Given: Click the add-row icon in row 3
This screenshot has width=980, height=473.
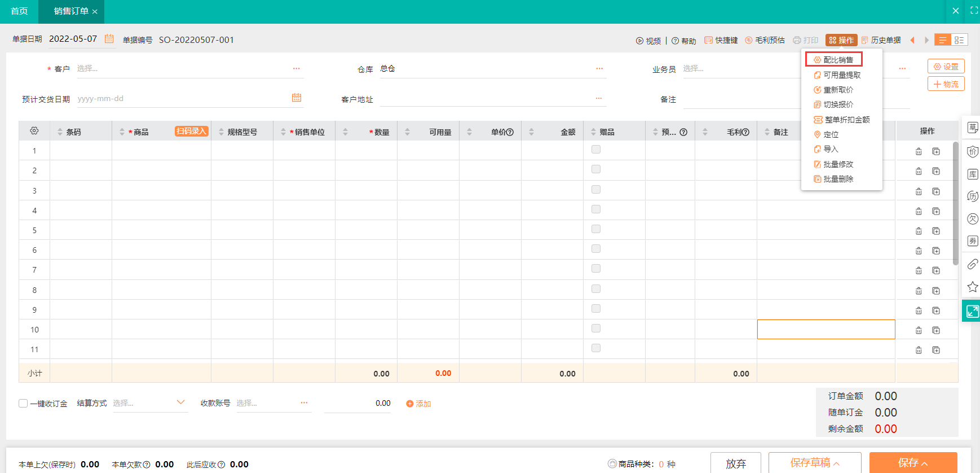Looking at the screenshot, I should [936, 191].
